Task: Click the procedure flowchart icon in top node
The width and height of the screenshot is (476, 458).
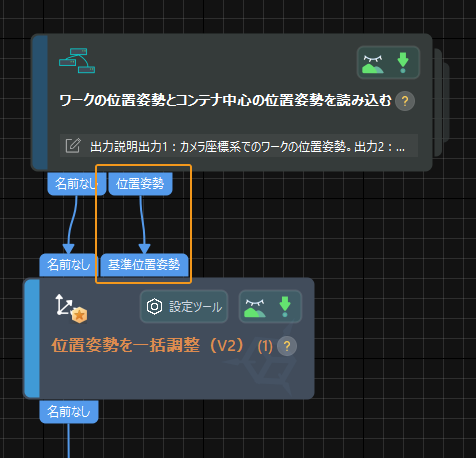Action: [77, 60]
